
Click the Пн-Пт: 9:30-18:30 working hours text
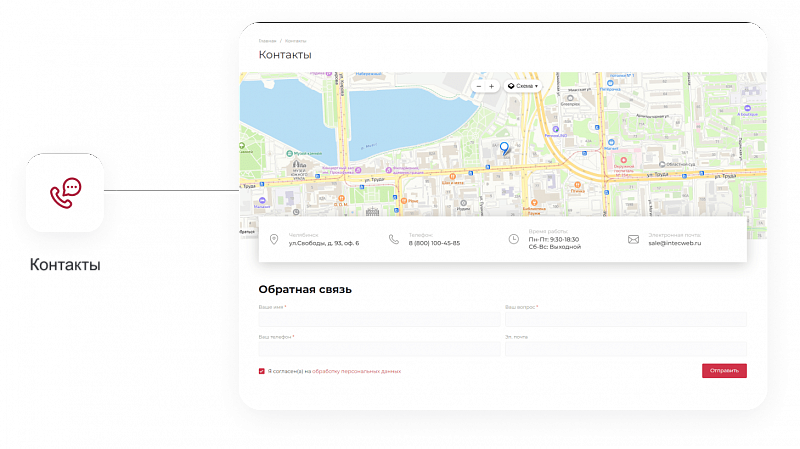point(554,239)
